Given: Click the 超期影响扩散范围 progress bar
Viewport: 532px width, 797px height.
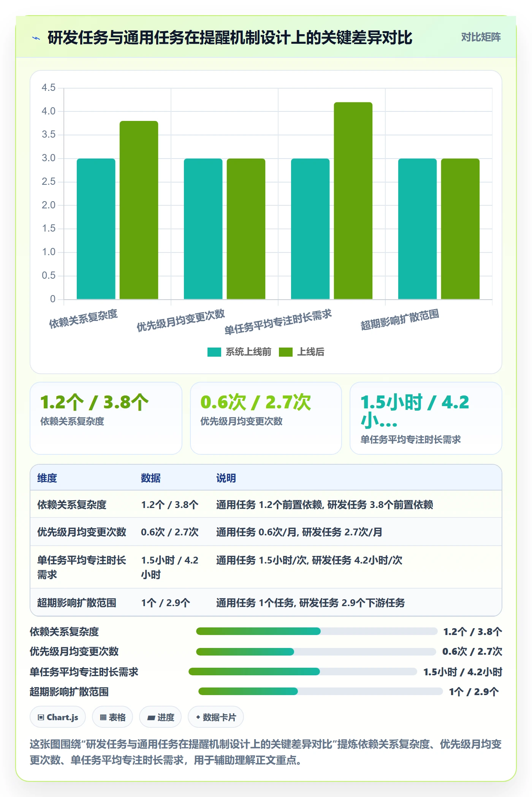Looking at the screenshot, I should [320, 692].
